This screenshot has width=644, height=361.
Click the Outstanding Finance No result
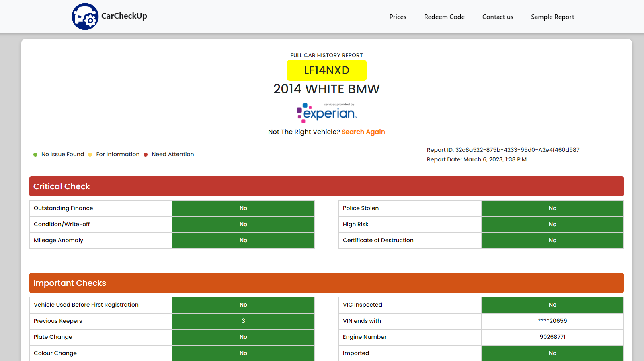coord(243,208)
